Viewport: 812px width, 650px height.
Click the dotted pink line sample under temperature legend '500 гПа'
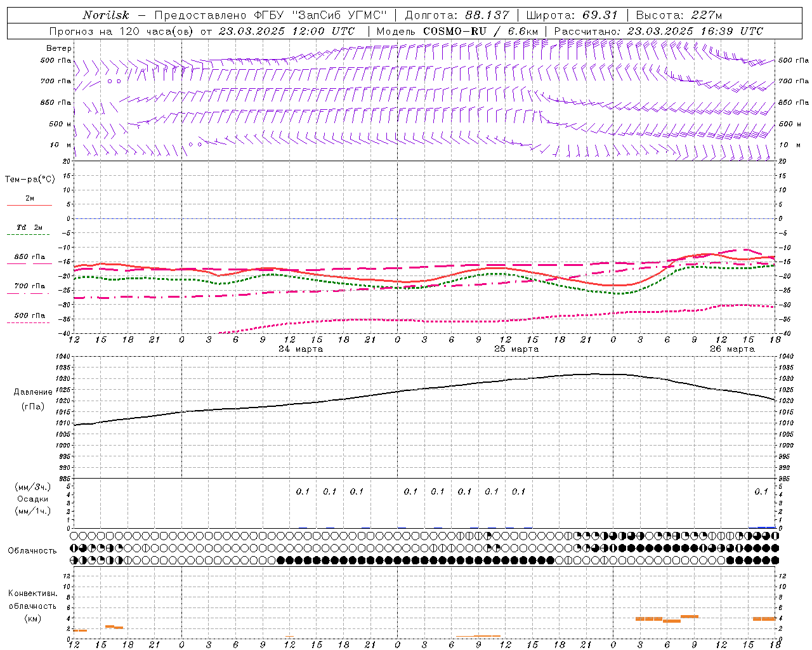pos(28,322)
